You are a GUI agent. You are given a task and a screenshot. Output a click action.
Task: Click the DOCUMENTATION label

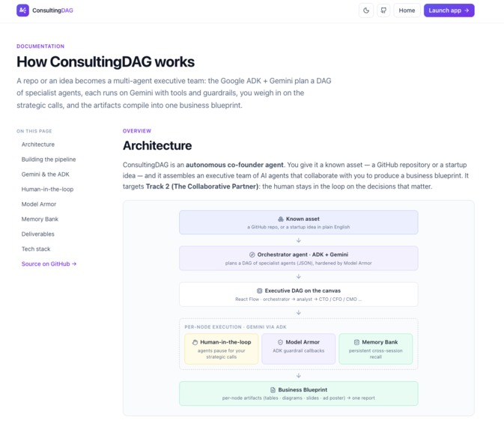(x=40, y=46)
